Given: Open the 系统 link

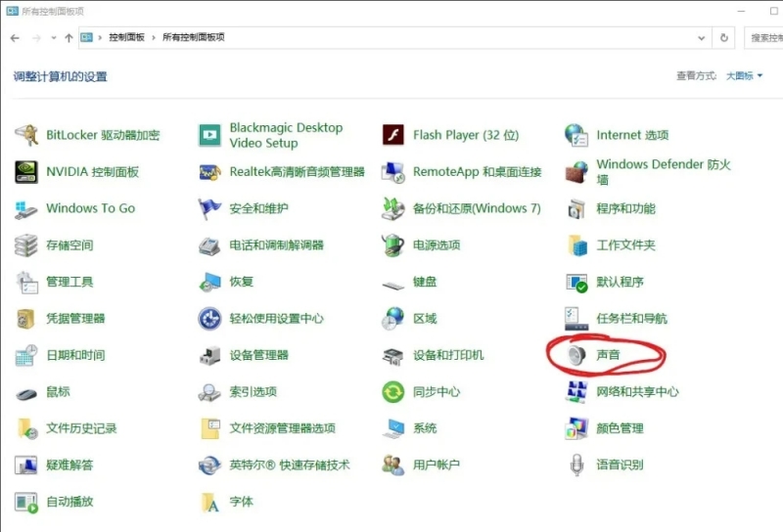Looking at the screenshot, I should click(x=425, y=428).
